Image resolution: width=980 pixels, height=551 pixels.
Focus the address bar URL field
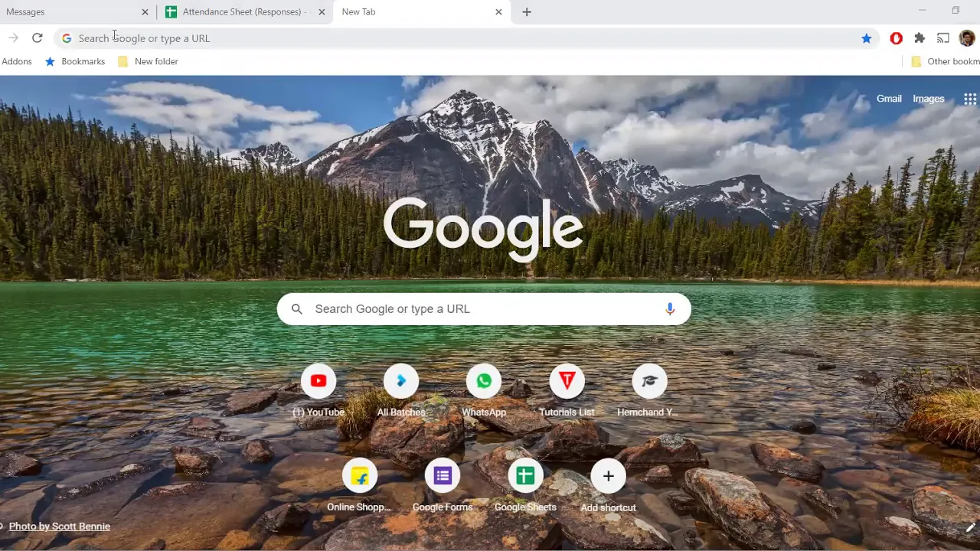[x=465, y=38]
